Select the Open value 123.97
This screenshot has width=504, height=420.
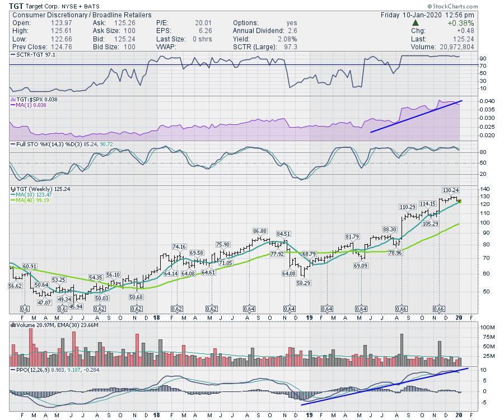(x=61, y=23)
